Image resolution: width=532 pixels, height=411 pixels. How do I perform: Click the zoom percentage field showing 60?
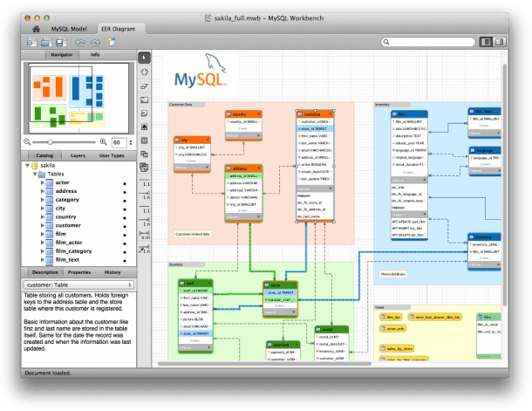click(x=119, y=142)
